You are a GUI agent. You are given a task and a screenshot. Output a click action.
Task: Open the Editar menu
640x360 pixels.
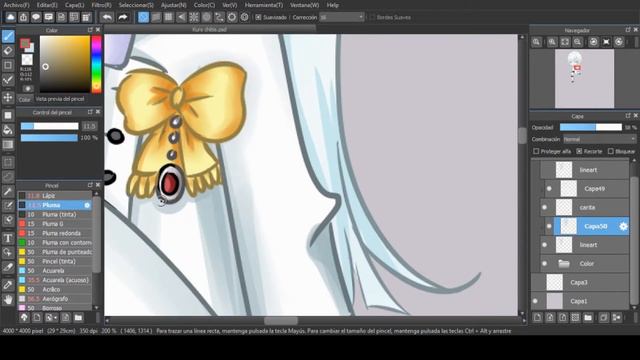[x=47, y=5]
